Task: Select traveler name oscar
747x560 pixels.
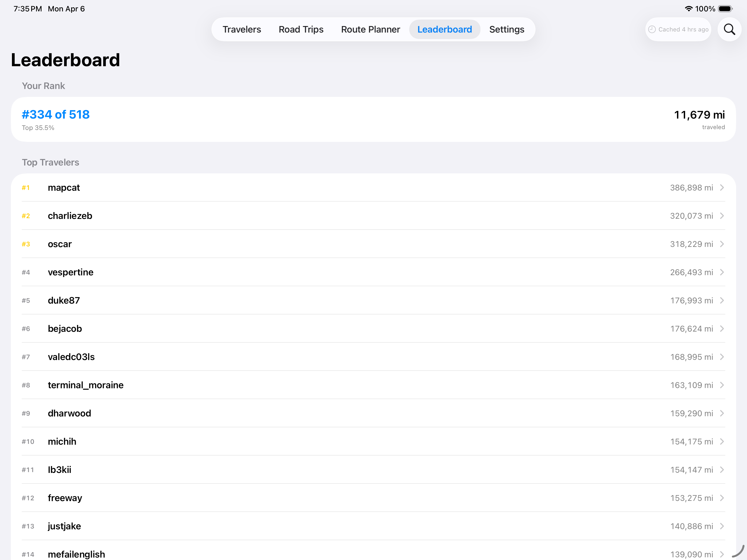Action: 60,244
